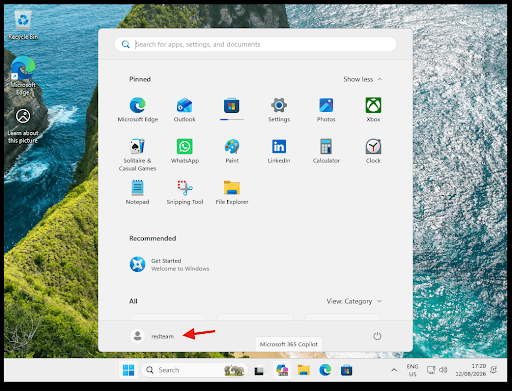
Task: Click the Recommended section heading
Action: [x=153, y=238]
